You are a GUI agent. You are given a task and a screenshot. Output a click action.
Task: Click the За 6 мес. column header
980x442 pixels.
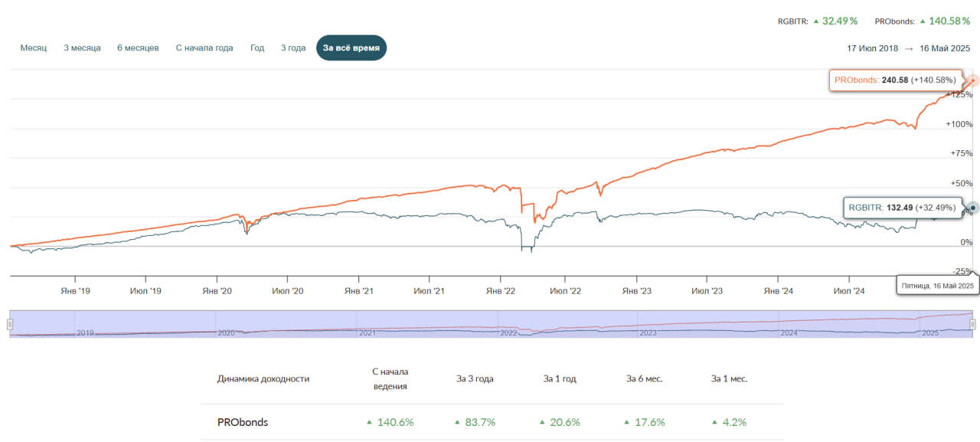point(645,378)
